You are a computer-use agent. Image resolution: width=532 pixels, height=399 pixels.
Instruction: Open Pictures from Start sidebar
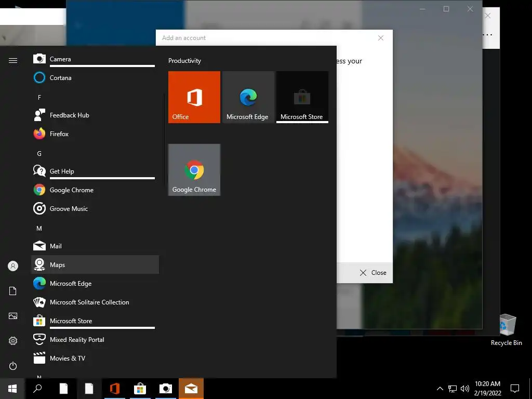(13, 316)
